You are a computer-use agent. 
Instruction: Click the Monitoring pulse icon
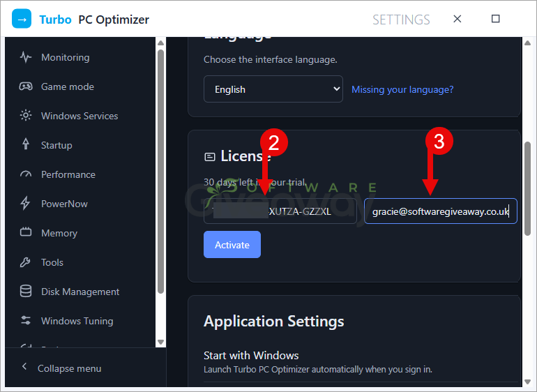click(26, 57)
